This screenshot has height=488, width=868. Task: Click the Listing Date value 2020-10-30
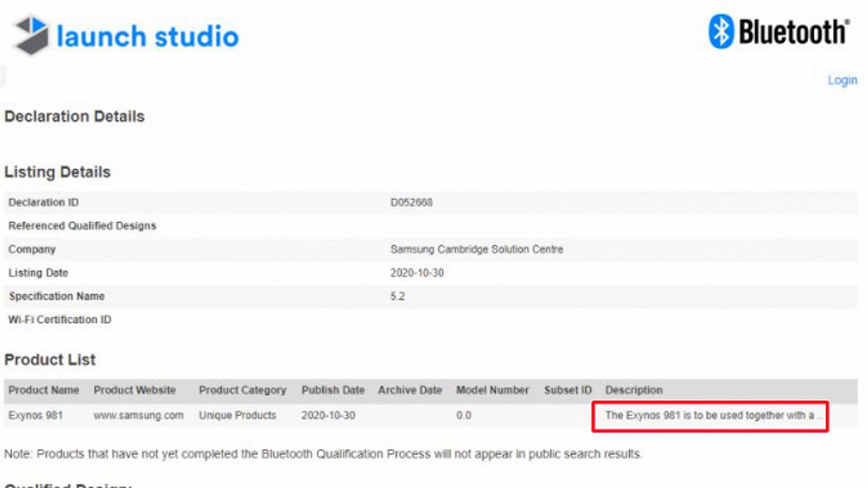pos(417,273)
